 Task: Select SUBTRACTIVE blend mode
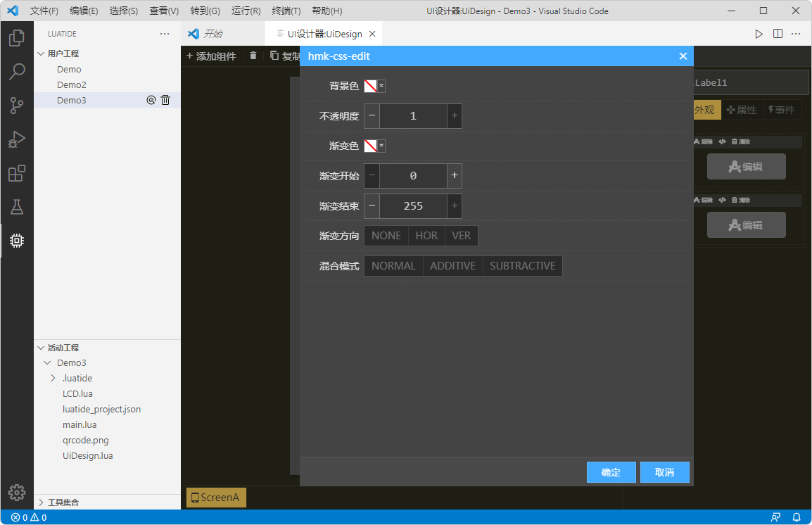[523, 265]
